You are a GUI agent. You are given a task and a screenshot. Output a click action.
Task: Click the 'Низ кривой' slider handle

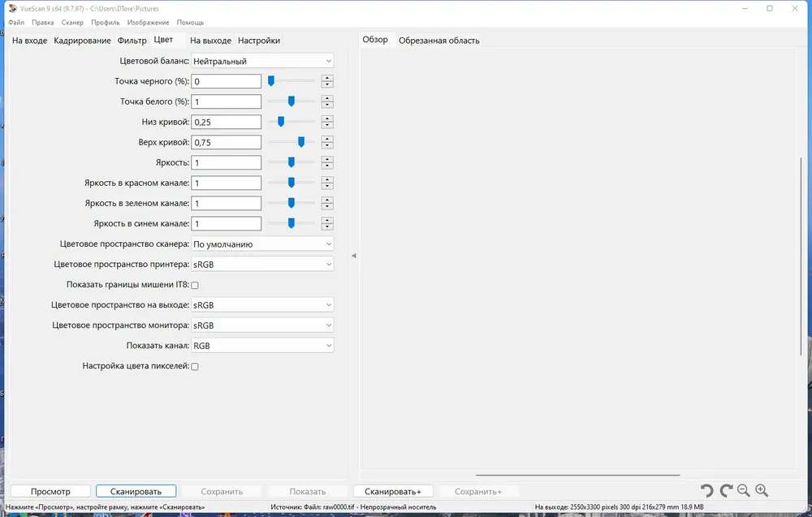click(x=281, y=122)
